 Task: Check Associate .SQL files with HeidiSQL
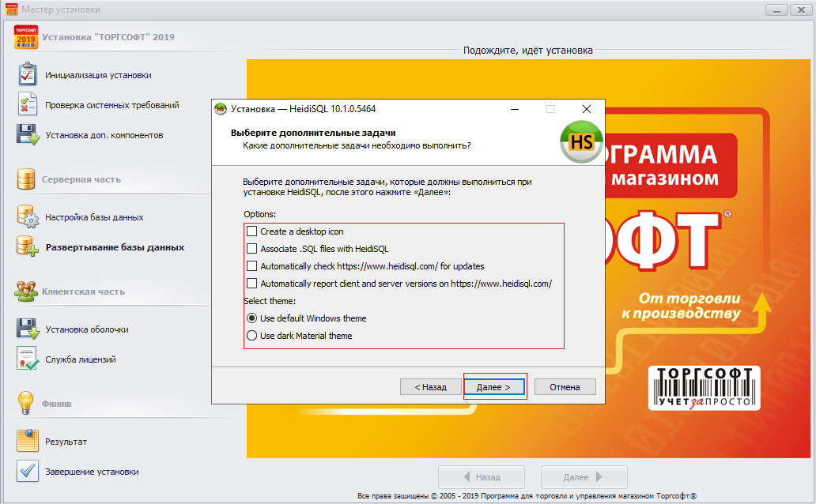point(252,249)
